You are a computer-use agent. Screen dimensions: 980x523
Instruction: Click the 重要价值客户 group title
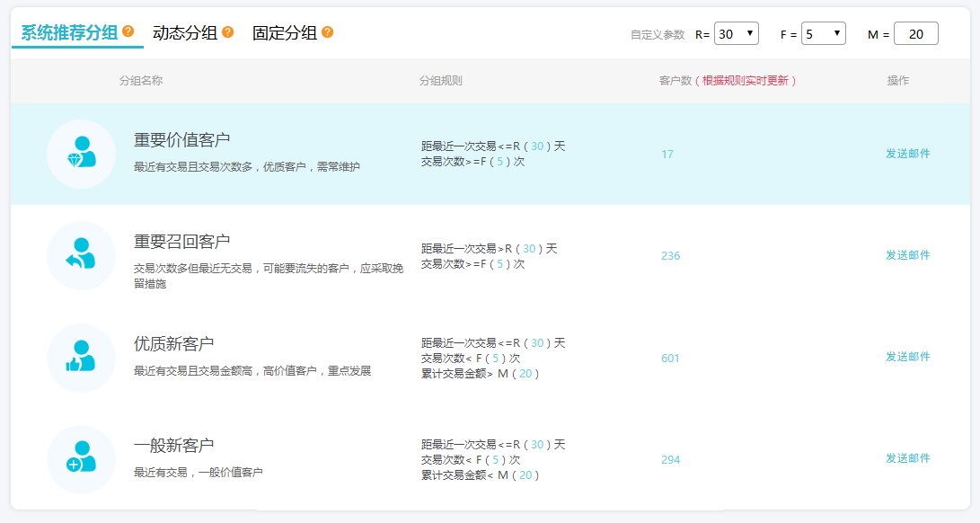[x=181, y=139]
